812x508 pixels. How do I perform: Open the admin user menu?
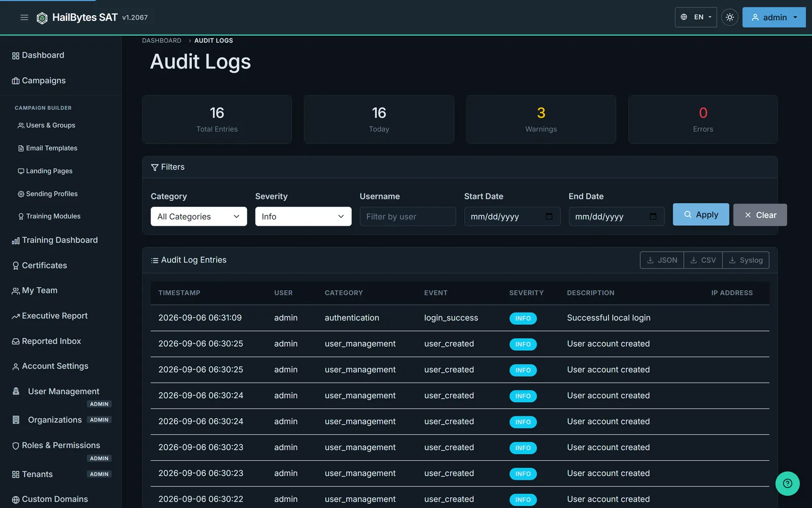[774, 17]
